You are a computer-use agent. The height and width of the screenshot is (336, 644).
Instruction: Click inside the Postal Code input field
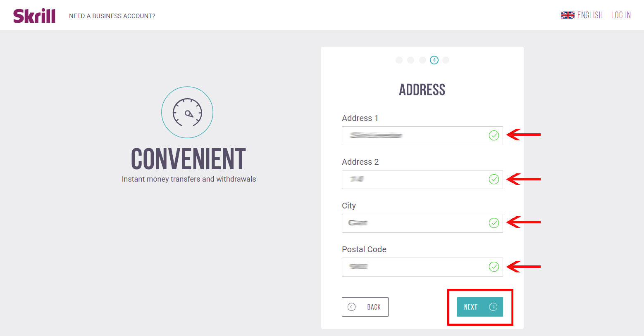click(x=413, y=267)
